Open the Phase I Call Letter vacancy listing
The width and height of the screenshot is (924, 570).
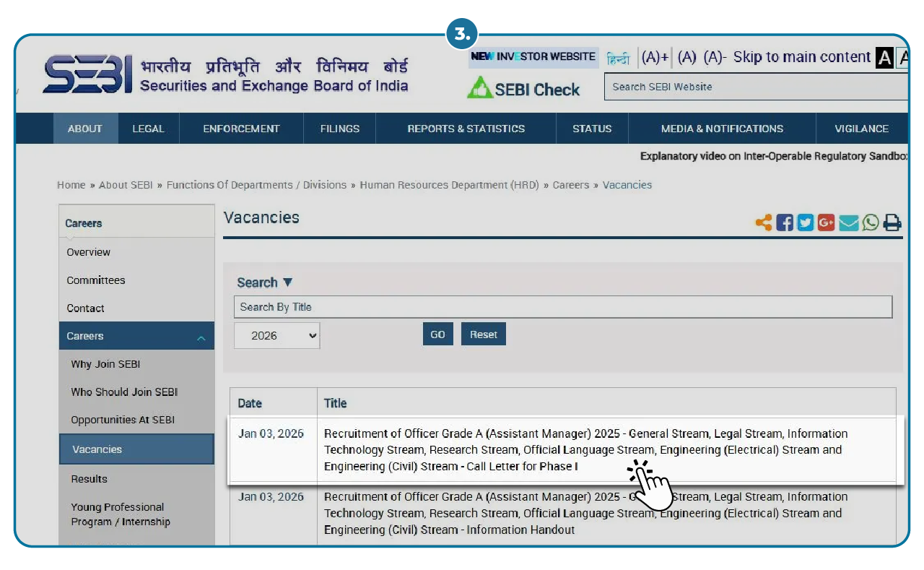point(585,449)
